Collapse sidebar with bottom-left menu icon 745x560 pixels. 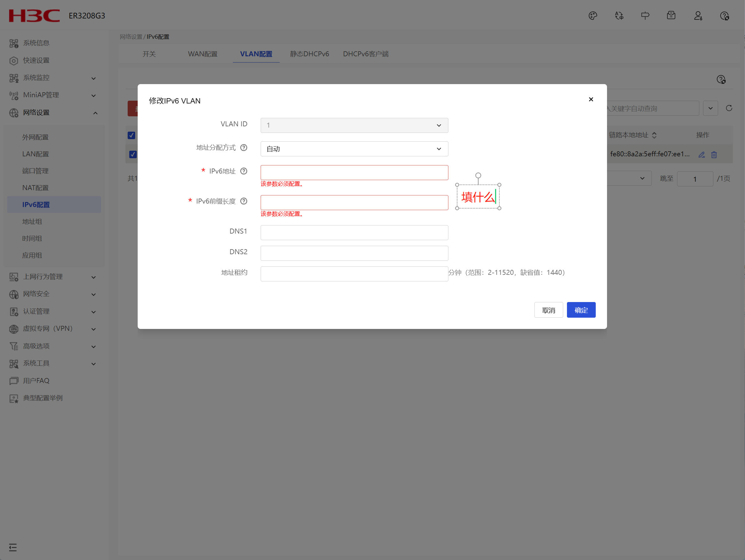[x=13, y=547]
